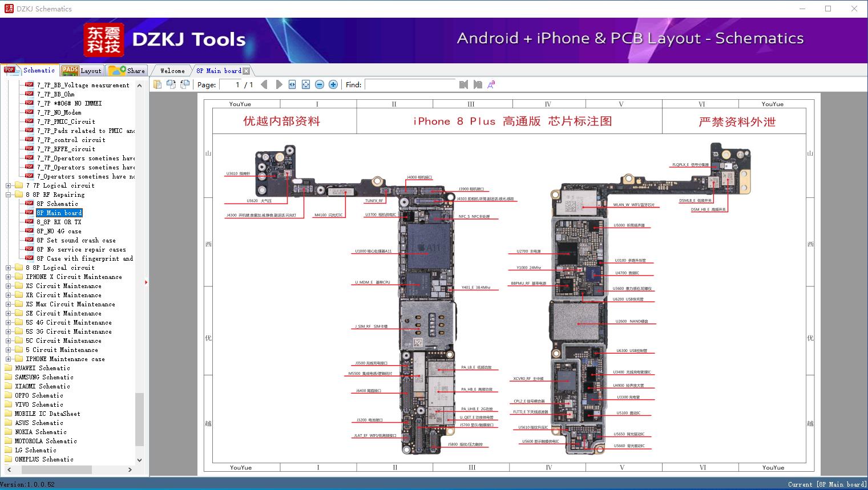The height and width of the screenshot is (490, 868).
Task: Click folder icon of ONEPLUS Schematic
Action: pos(8,459)
